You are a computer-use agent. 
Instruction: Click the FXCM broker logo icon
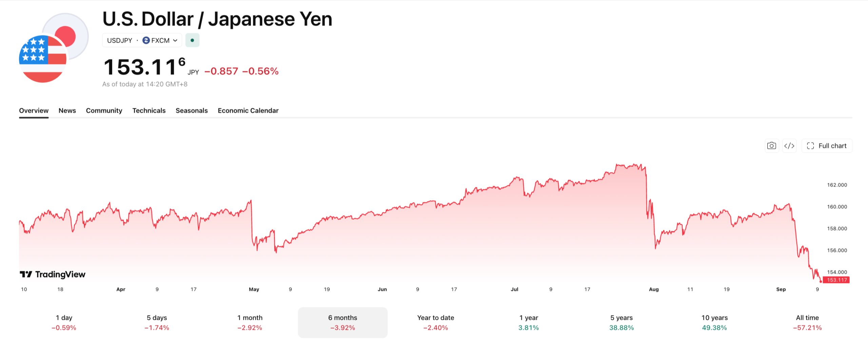pyautogui.click(x=146, y=40)
